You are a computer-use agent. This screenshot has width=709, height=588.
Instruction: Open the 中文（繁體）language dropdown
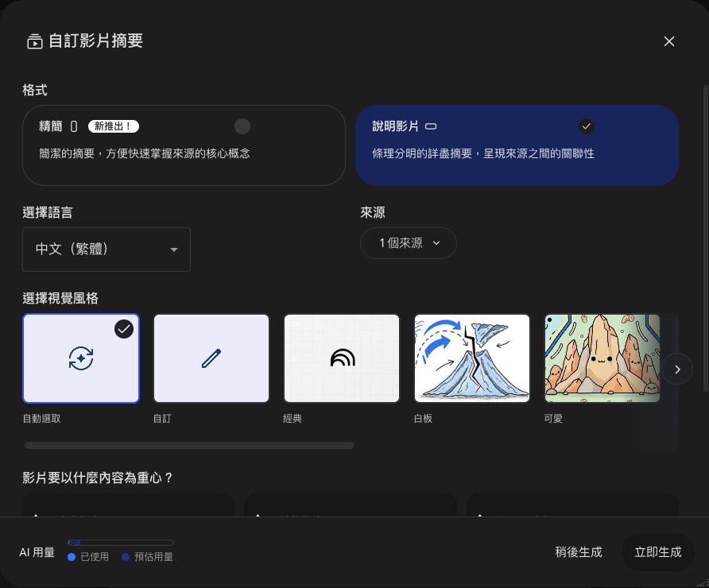pyautogui.click(x=107, y=250)
